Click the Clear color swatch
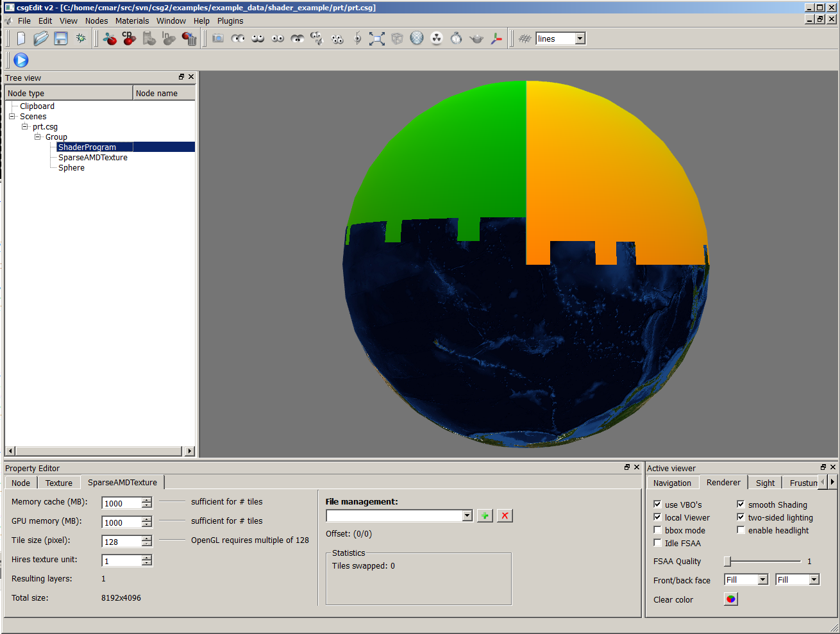The width and height of the screenshot is (840, 634). 730,599
